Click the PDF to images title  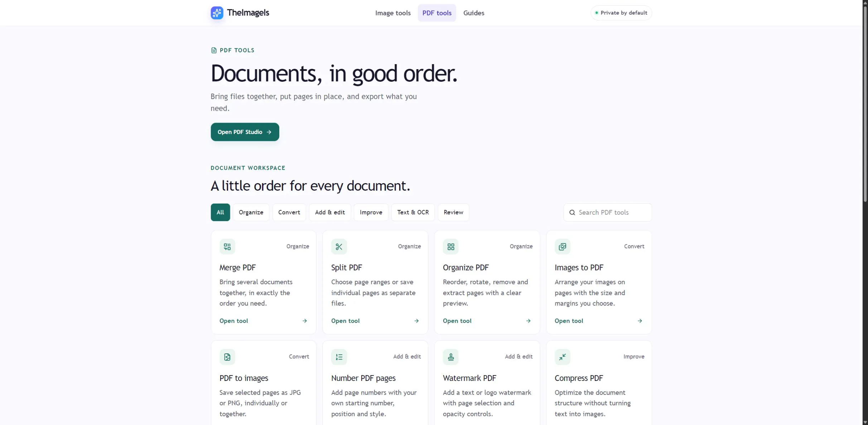(x=244, y=378)
